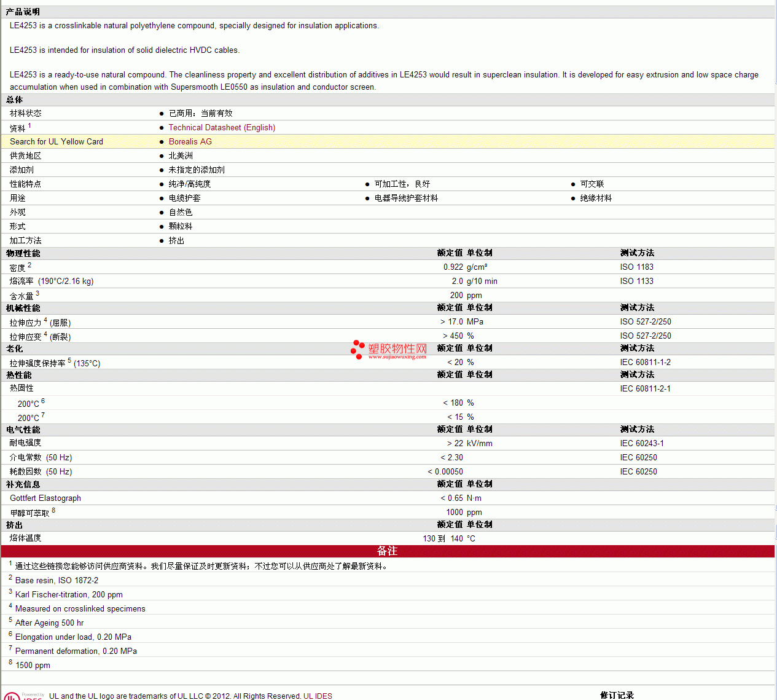Click the 修订记录 heading

pyautogui.click(x=617, y=695)
